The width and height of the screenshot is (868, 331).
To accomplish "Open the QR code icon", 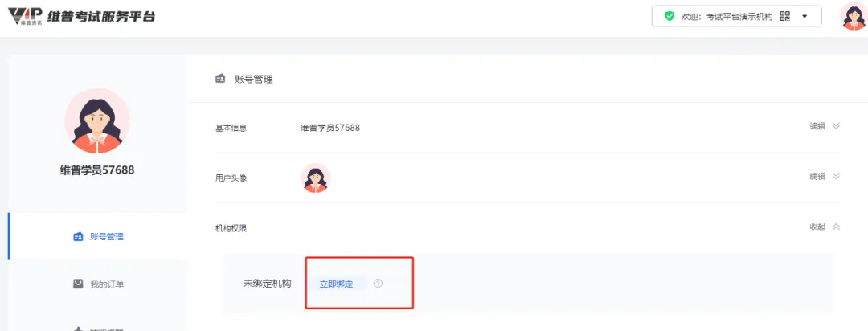I will [x=784, y=16].
